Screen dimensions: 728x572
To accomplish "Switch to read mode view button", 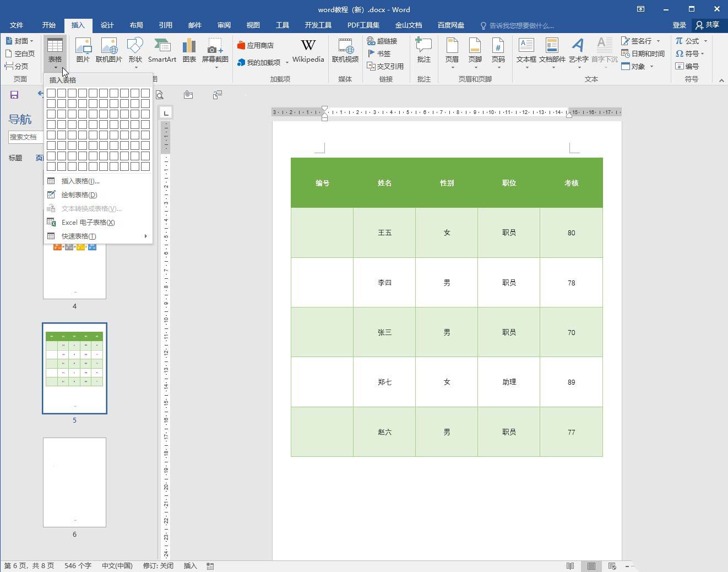I will coord(571,566).
